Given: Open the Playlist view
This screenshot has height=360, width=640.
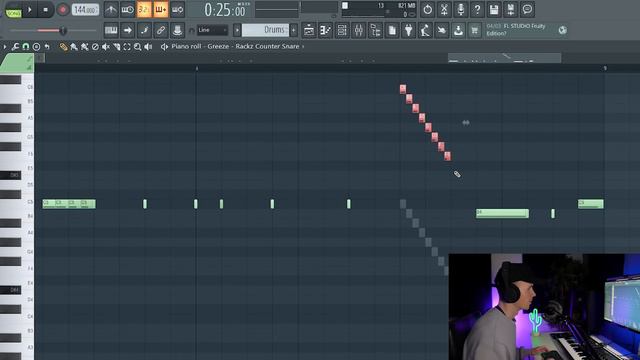Looking at the screenshot, I should click(309, 30).
